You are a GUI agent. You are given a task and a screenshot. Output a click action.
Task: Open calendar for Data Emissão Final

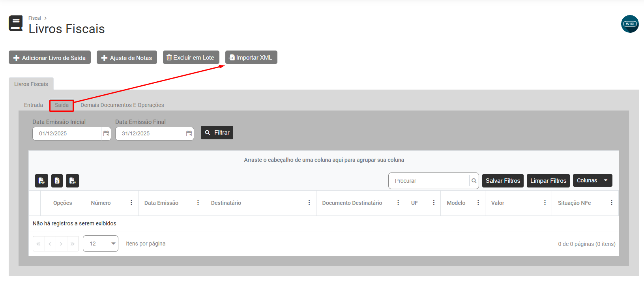click(189, 133)
